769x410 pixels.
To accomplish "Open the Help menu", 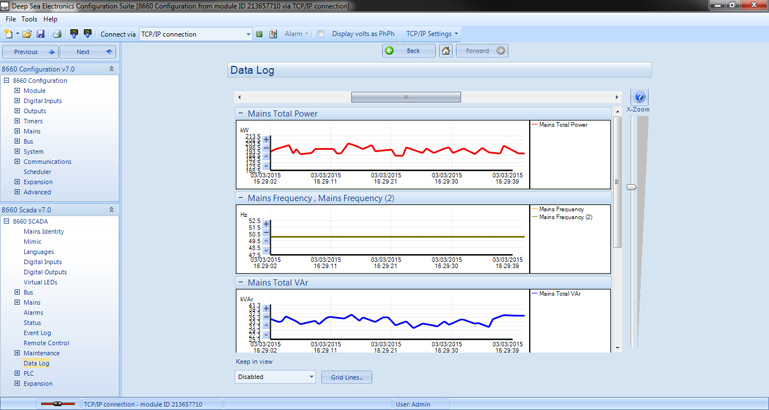I will point(50,19).
